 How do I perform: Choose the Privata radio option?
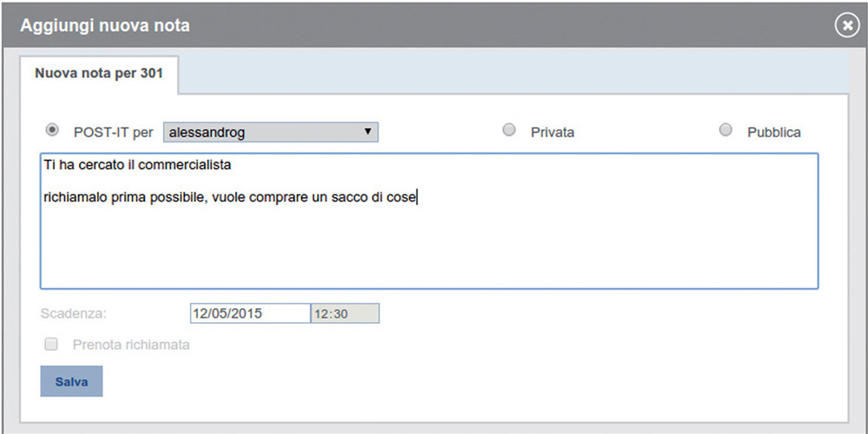tap(510, 130)
